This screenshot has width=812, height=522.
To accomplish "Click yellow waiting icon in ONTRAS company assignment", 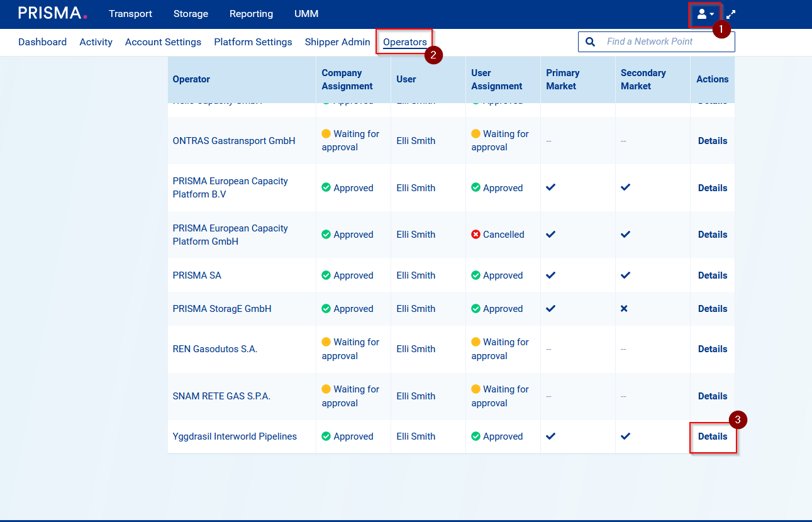I will click(x=326, y=134).
